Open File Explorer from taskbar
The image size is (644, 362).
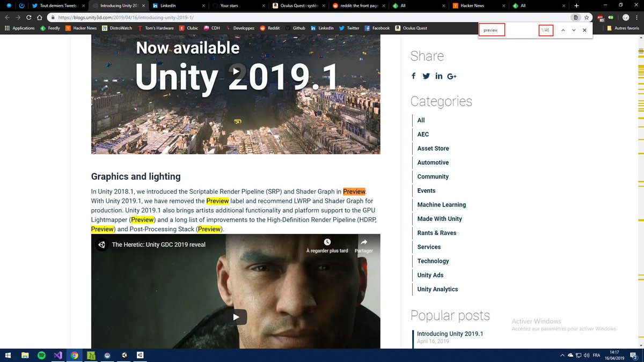[x=25, y=355]
